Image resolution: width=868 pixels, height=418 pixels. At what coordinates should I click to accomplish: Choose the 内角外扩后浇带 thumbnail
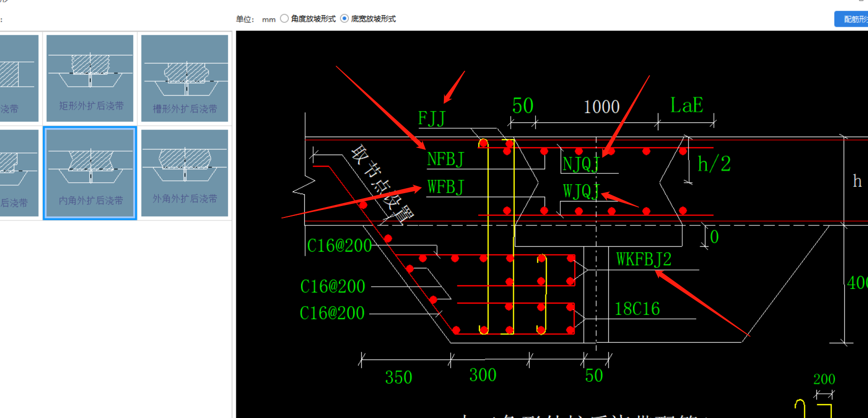[x=90, y=173]
